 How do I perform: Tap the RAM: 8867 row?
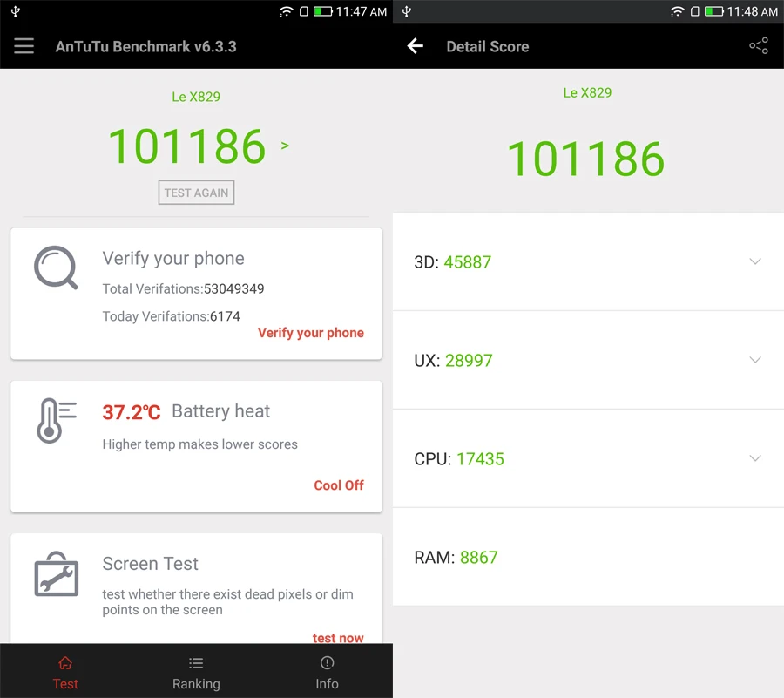[588, 557]
